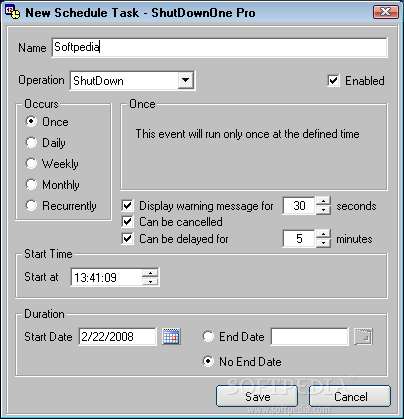404x419 pixels.
Task: Click the Save button
Action: [x=257, y=396]
